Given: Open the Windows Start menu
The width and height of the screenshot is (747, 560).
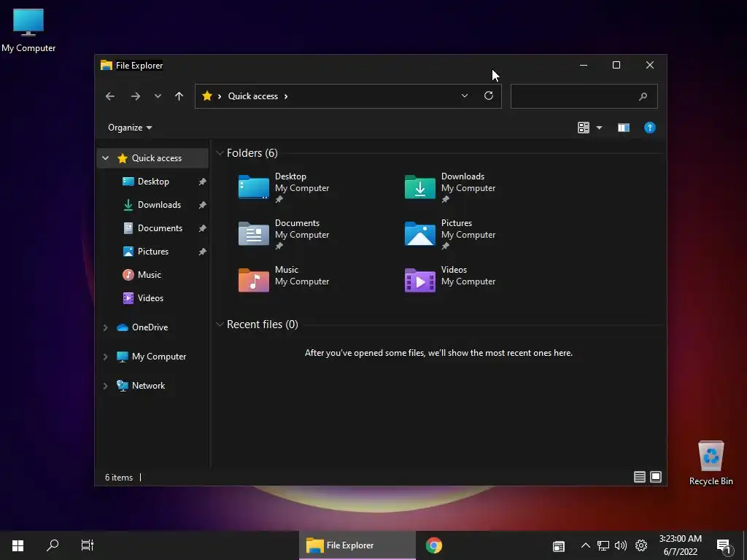Looking at the screenshot, I should (x=18, y=545).
